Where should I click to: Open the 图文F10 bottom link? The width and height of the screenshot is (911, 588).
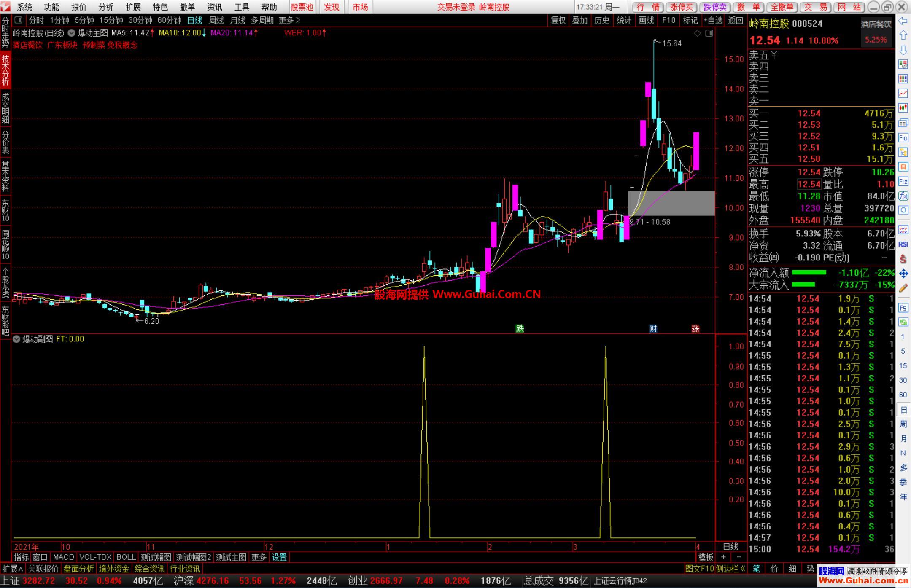tap(699, 569)
